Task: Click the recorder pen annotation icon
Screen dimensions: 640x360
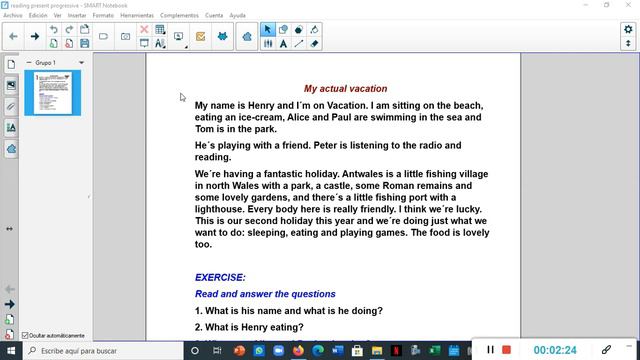Action: click(606, 349)
